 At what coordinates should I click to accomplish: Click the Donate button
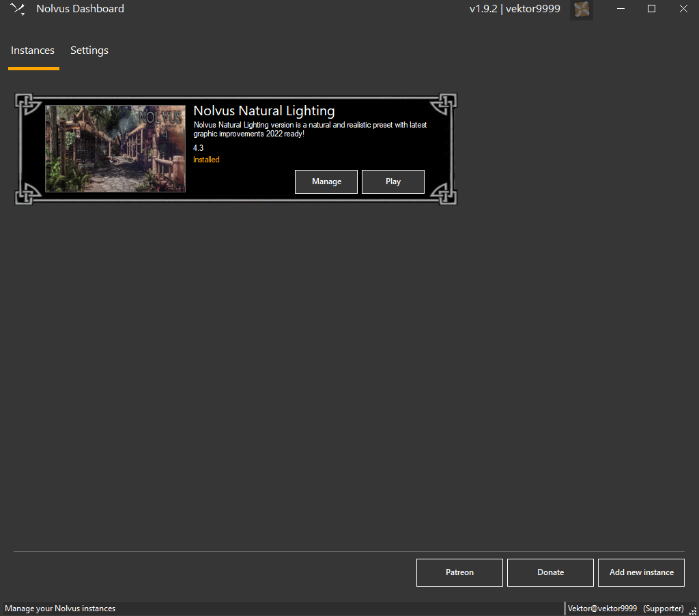551,572
